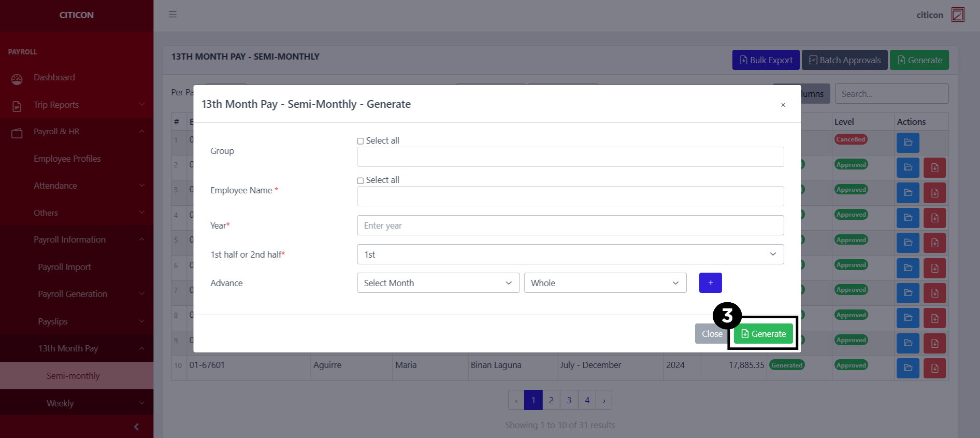The image size is (980, 438).
Task: Click red export icon in row 6
Action: point(934,268)
